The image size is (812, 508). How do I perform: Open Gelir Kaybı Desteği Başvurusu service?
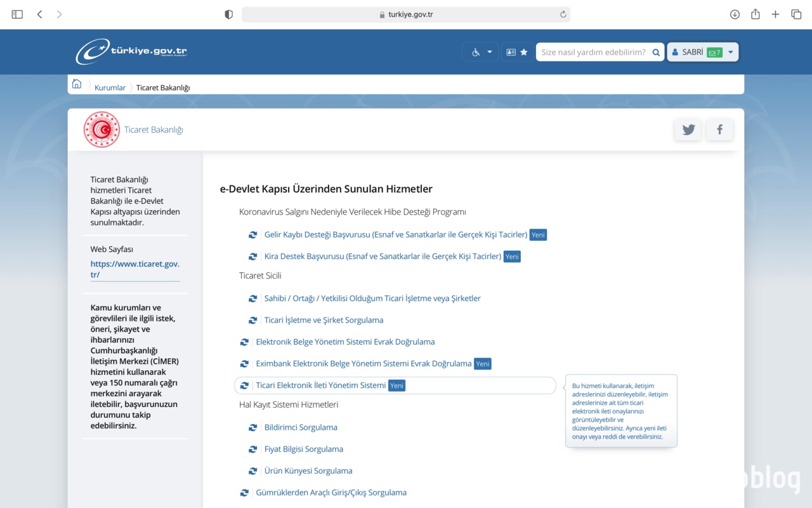pos(396,234)
